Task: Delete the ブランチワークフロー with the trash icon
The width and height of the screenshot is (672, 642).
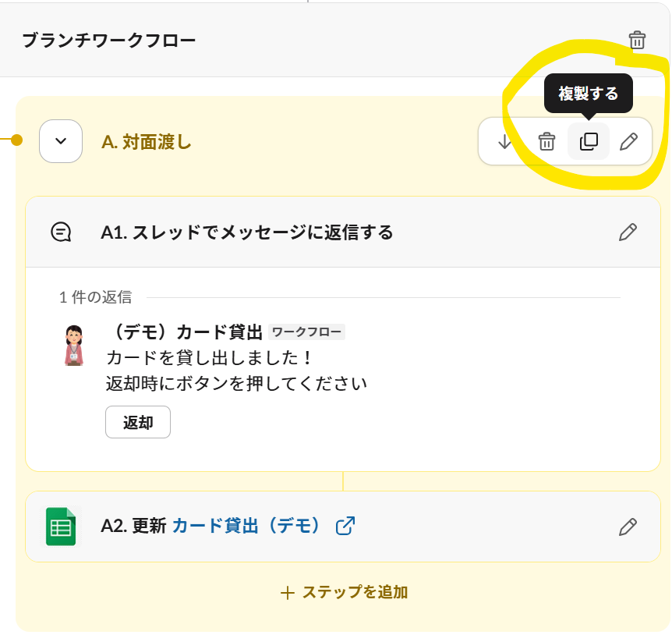Action: [637, 41]
